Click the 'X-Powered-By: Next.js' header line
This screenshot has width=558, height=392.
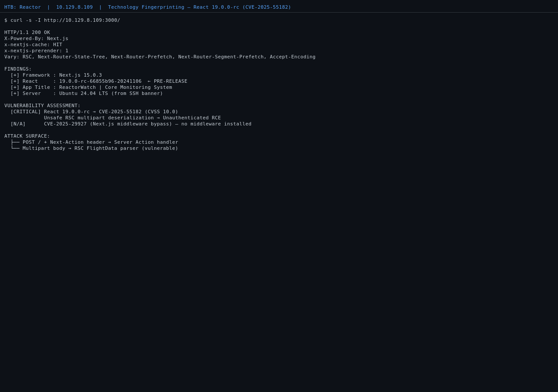point(36,38)
